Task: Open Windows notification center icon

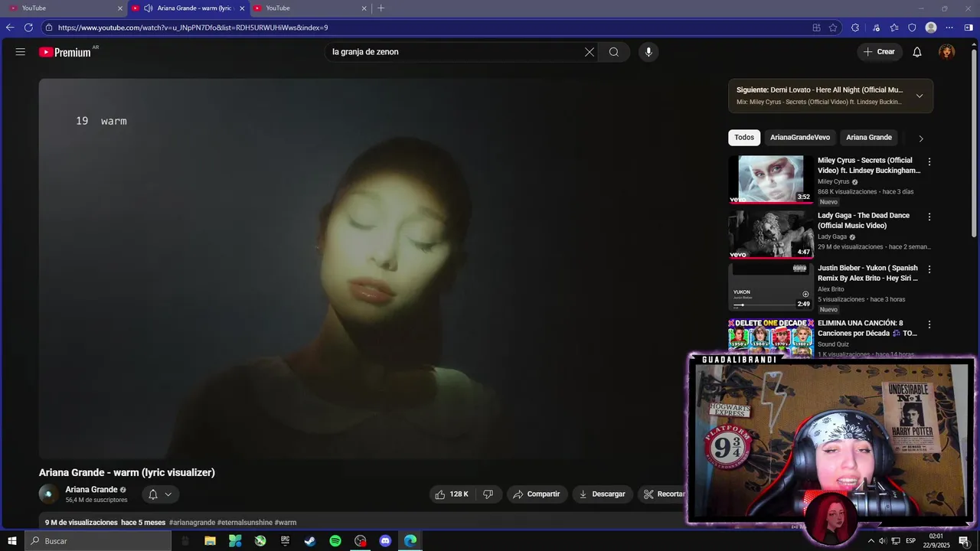Action: pos(964,541)
